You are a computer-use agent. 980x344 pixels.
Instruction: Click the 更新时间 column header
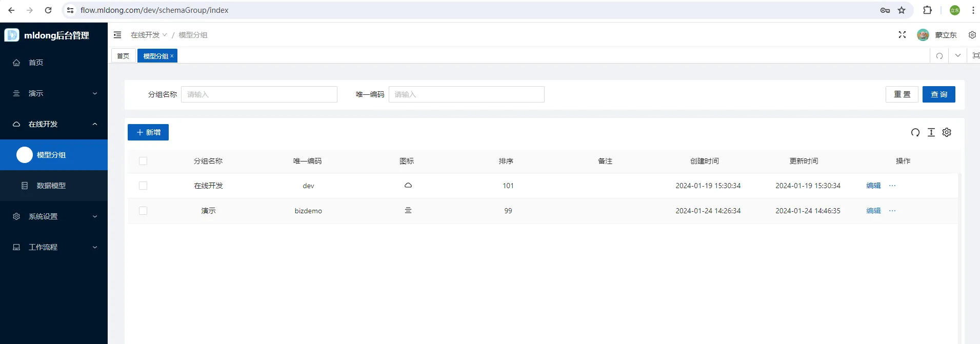[804, 161]
